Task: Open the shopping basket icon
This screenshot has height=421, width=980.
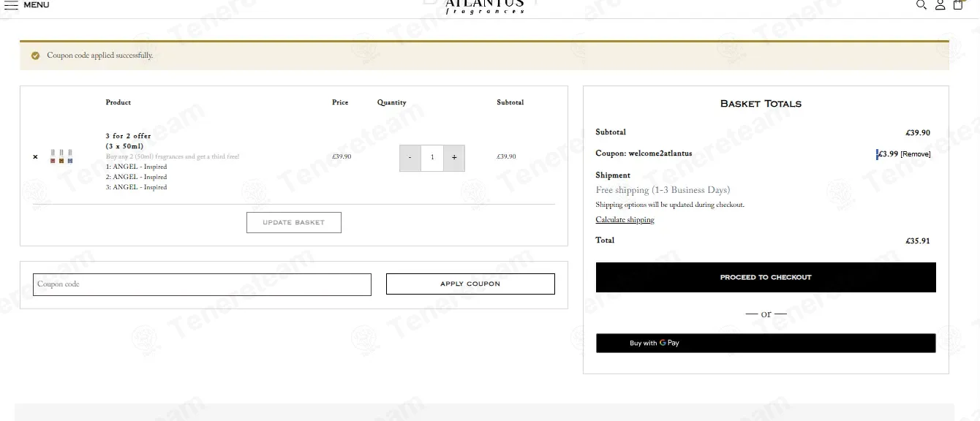Action: [x=958, y=4]
